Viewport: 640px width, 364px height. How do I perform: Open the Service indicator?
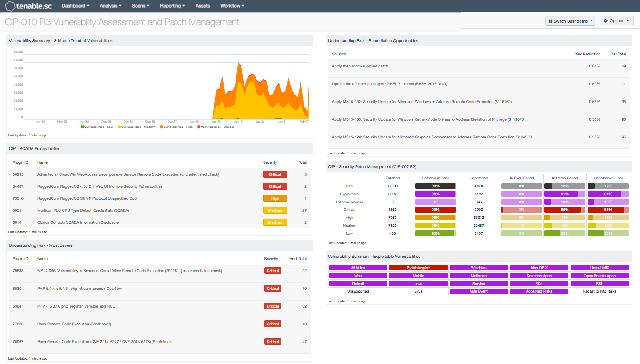click(479, 284)
